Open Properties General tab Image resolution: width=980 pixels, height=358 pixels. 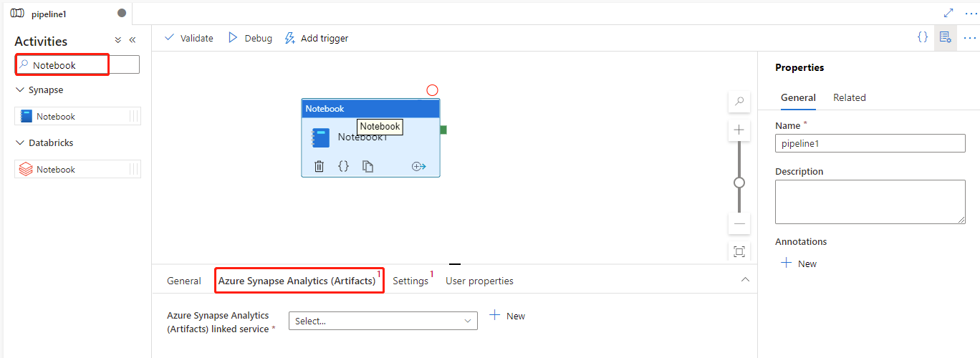[x=798, y=97]
